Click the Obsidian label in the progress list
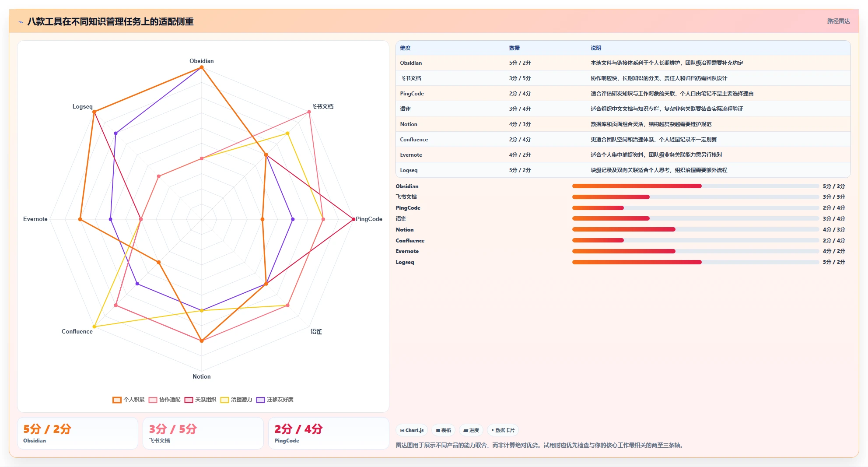The height and width of the screenshot is (467, 868). click(407, 186)
